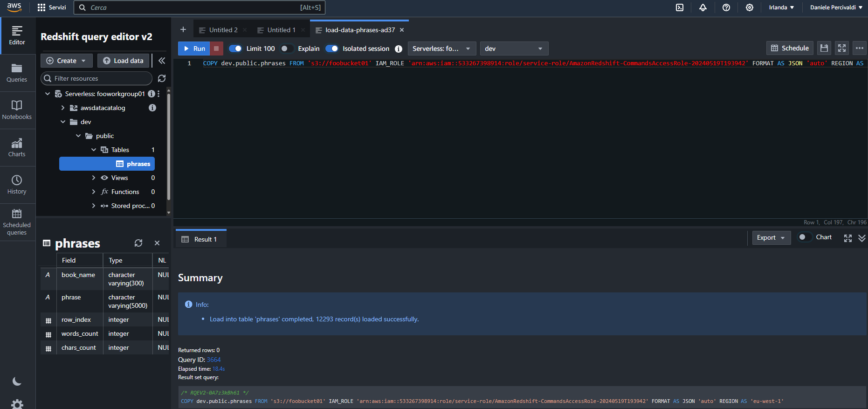The height and width of the screenshot is (409, 868).
Task: Open Query ID 3664 link
Action: tap(214, 360)
